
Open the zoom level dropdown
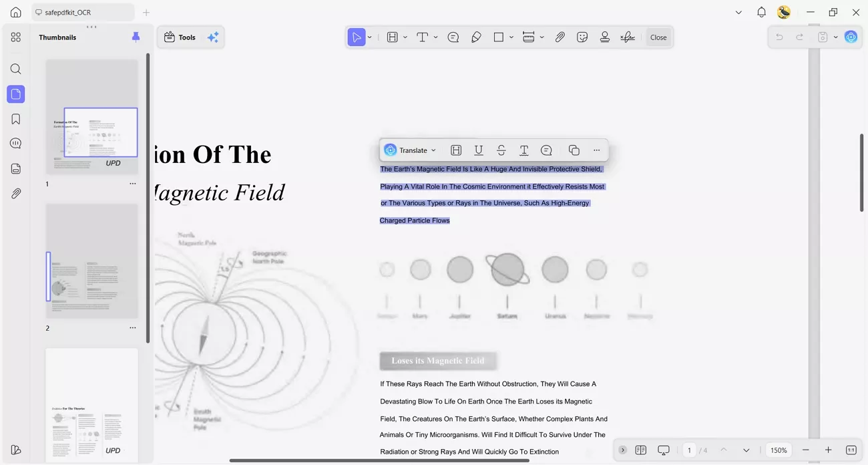779,450
